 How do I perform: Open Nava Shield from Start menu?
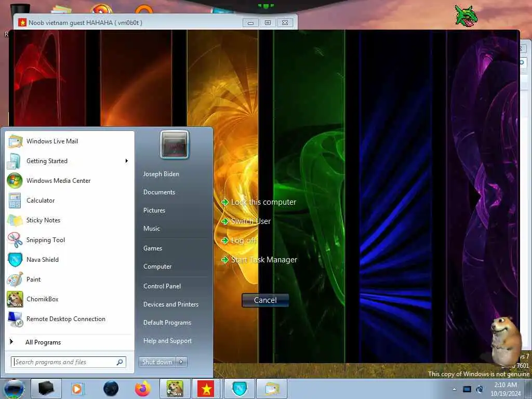(70, 260)
